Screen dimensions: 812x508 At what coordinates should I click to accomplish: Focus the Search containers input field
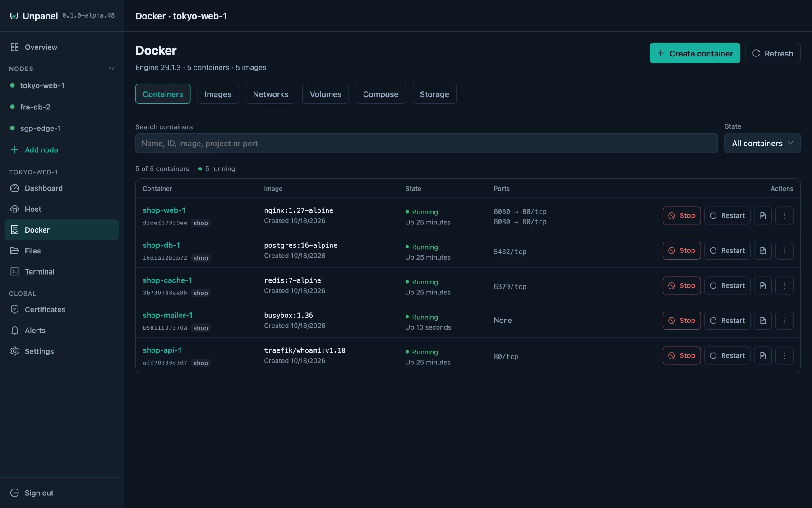point(426,143)
